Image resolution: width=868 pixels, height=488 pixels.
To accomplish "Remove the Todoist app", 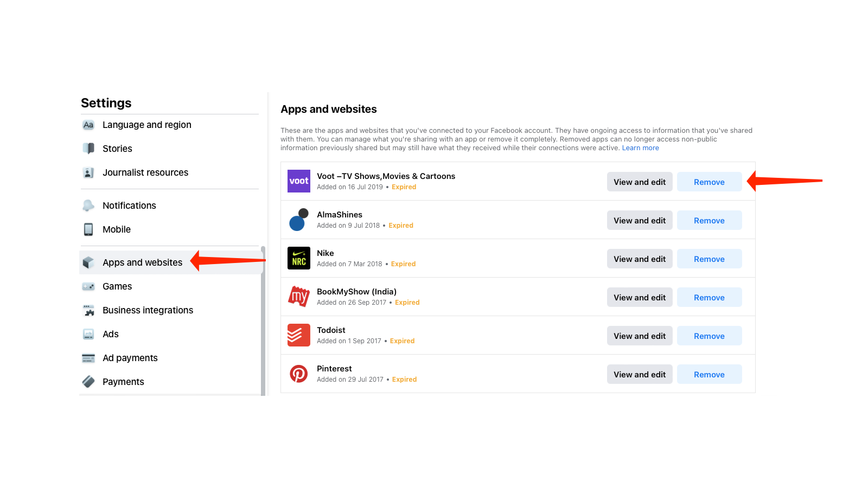I will 709,336.
